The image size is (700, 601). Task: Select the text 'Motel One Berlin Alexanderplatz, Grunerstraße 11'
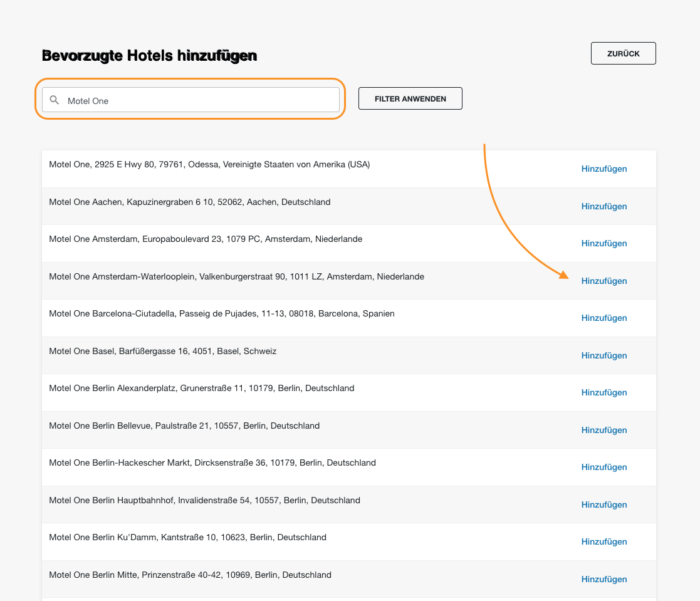pyautogui.click(x=147, y=389)
